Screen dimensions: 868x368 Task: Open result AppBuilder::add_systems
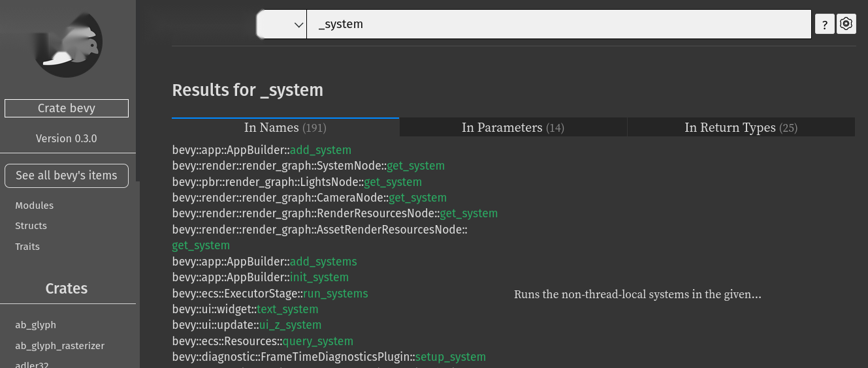pos(265,262)
